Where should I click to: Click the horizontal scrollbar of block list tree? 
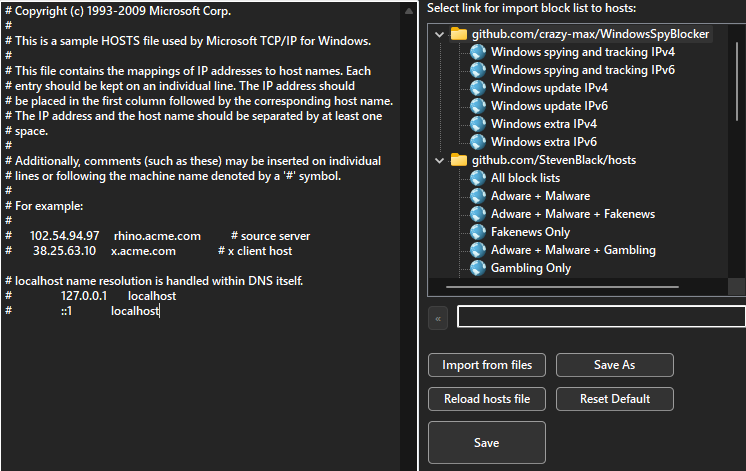point(562,287)
